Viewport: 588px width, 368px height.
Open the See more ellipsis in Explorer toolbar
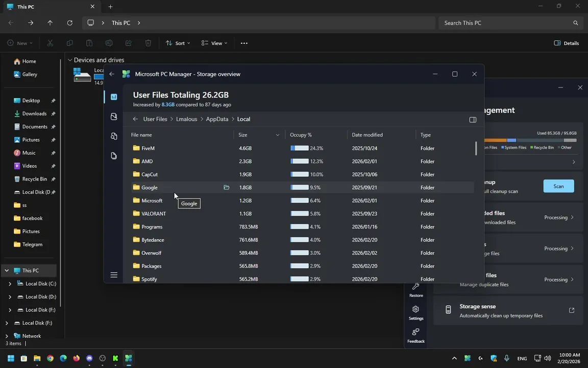[244, 43]
